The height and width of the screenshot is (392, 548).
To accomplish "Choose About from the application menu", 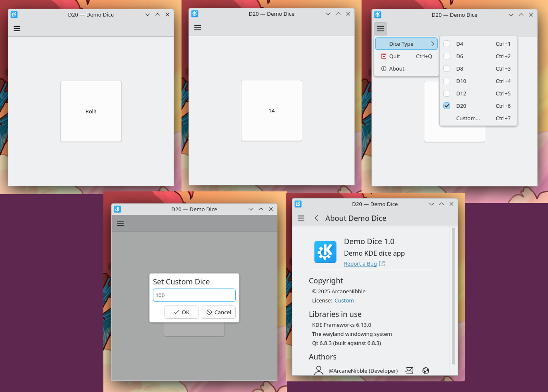I will (x=396, y=69).
